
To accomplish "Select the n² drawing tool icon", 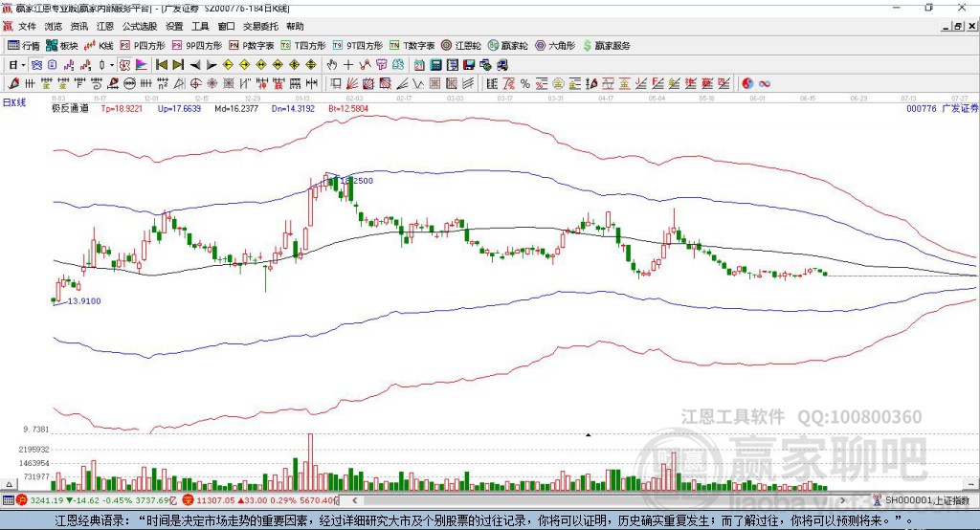I will [x=163, y=84].
